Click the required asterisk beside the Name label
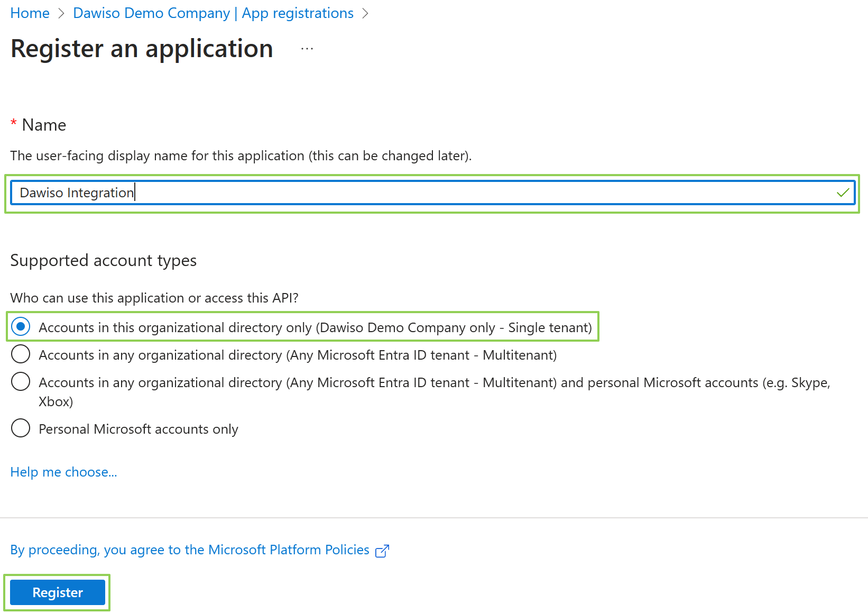Image resolution: width=868 pixels, height=613 pixels. [x=14, y=123]
